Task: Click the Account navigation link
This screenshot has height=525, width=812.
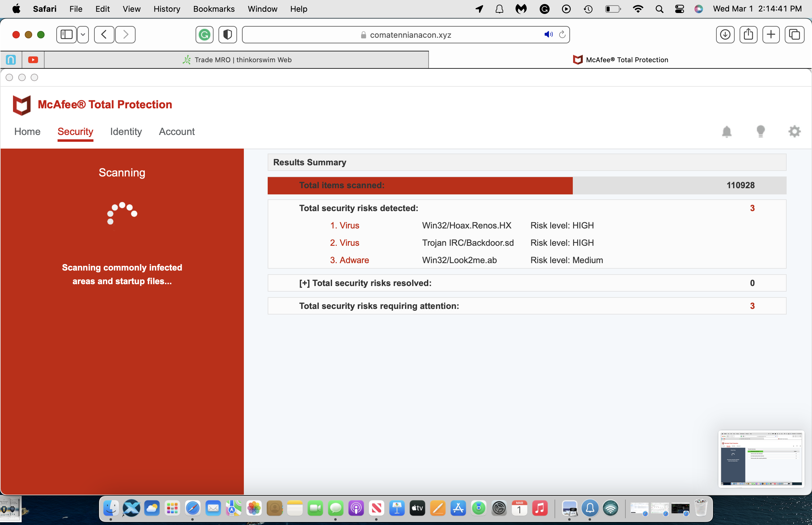Action: (x=176, y=132)
